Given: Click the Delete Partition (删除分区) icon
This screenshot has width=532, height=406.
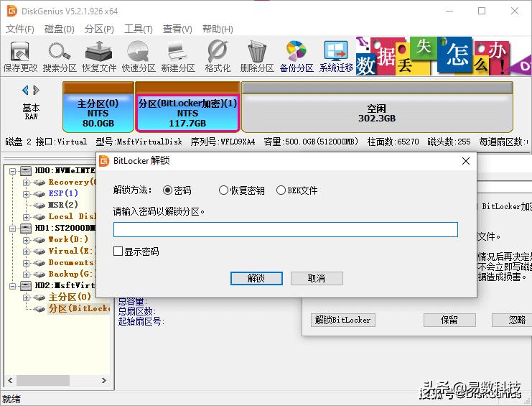Looking at the screenshot, I should (257, 56).
